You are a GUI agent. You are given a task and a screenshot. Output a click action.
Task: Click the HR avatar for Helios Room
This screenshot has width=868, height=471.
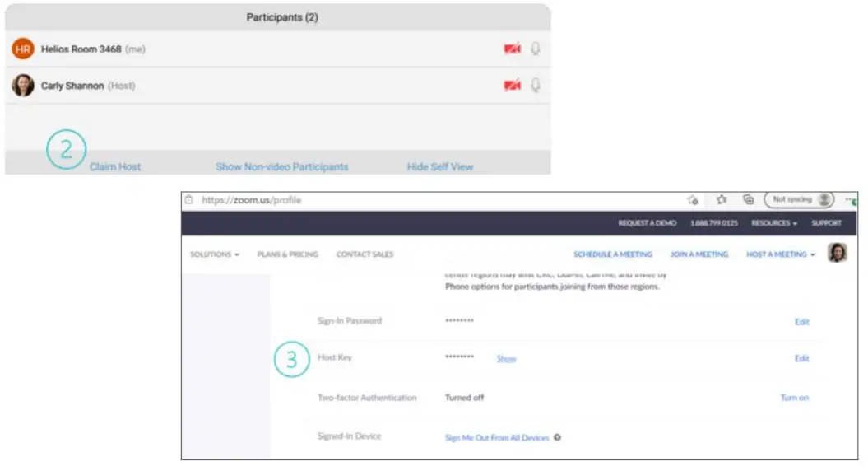click(x=23, y=49)
